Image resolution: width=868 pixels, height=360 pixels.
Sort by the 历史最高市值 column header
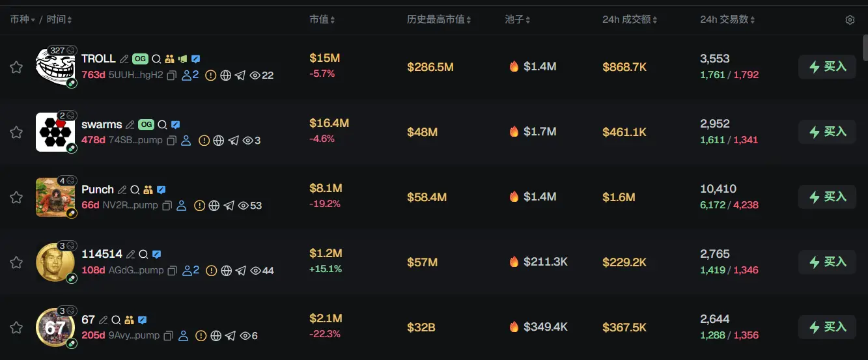439,20
